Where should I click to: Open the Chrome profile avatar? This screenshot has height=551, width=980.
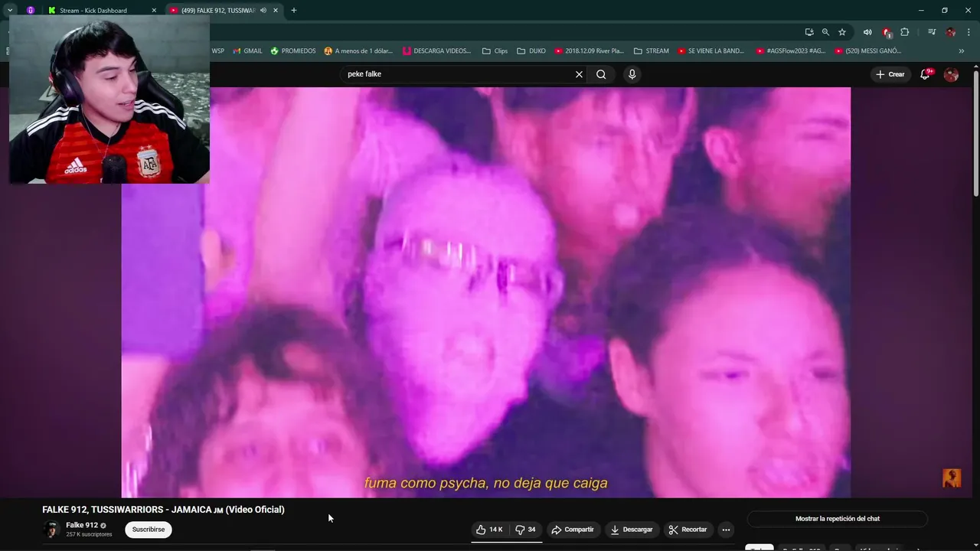951,32
